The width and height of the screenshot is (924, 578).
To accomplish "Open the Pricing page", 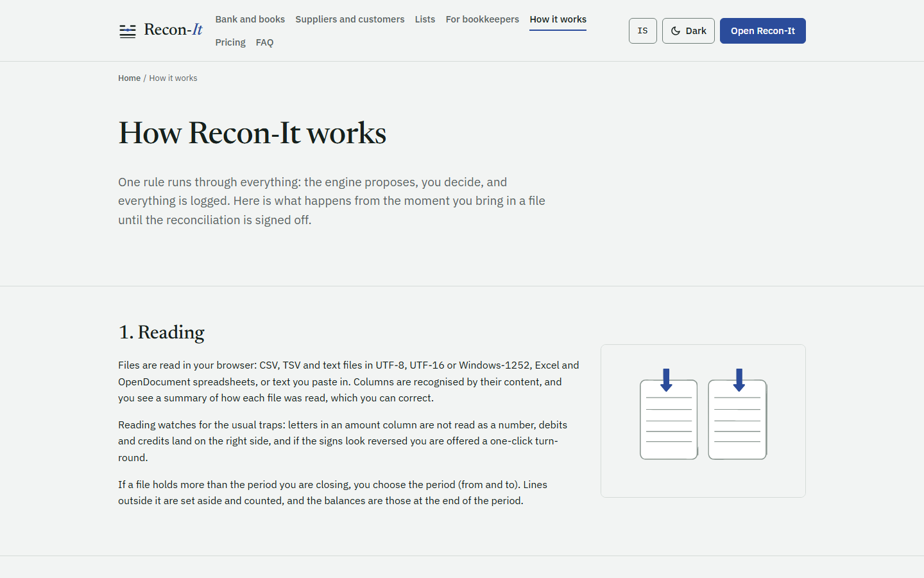I will (x=230, y=42).
